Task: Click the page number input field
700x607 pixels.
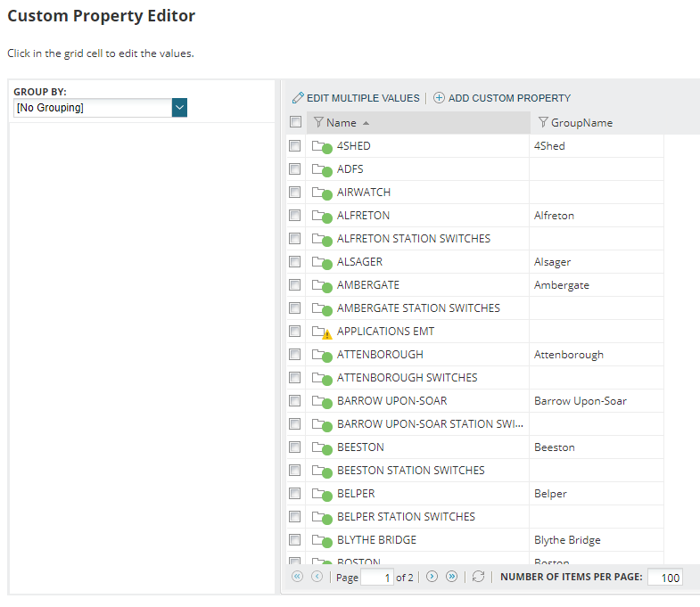Action: tap(377, 577)
